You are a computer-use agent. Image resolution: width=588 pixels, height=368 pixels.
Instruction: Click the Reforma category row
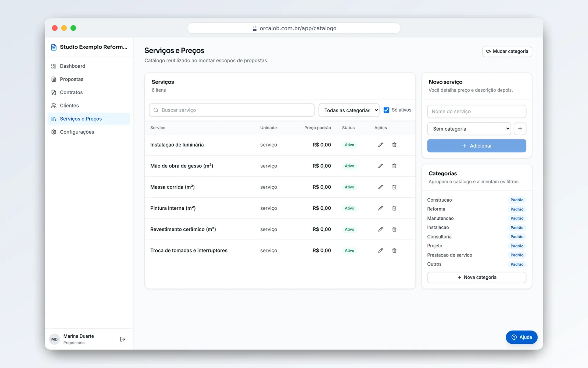pyautogui.click(x=477, y=209)
